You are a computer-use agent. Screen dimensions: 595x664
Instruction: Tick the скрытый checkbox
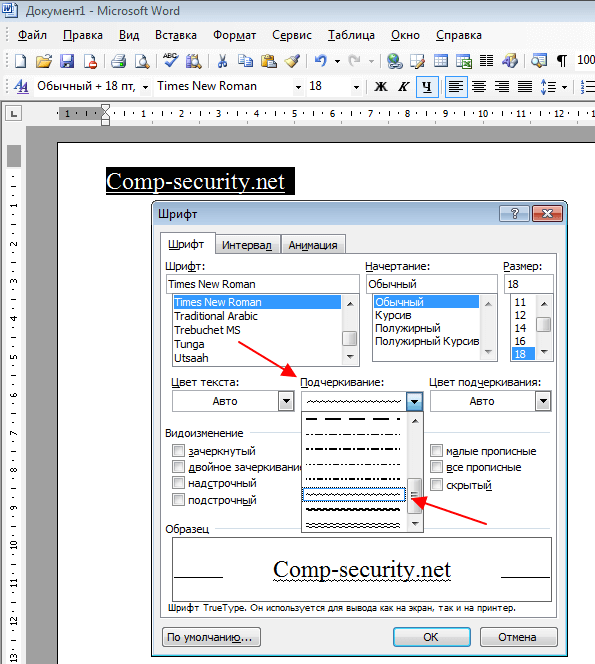pyautogui.click(x=436, y=484)
